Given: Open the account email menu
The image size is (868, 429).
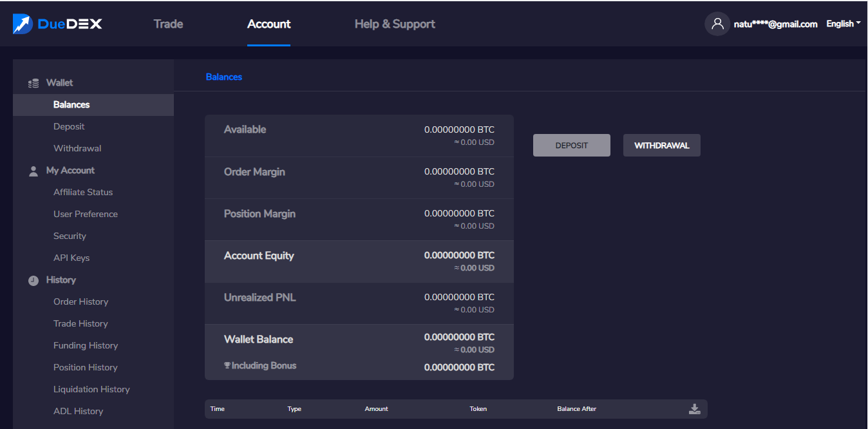Looking at the screenshot, I should click(775, 24).
